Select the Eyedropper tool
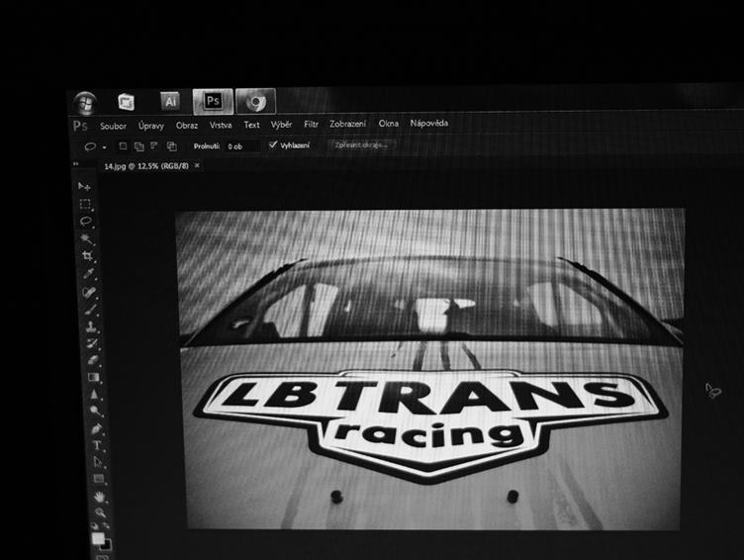744x560 pixels. point(89,273)
